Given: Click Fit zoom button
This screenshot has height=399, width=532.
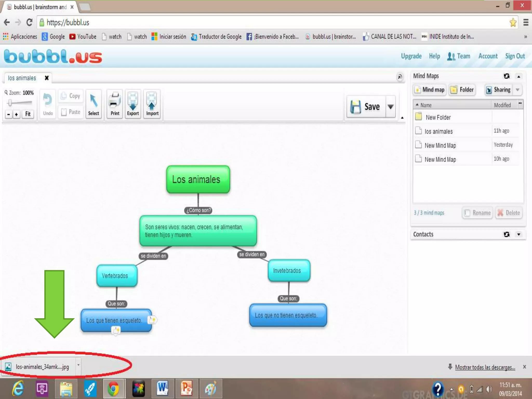Looking at the screenshot, I should [28, 114].
